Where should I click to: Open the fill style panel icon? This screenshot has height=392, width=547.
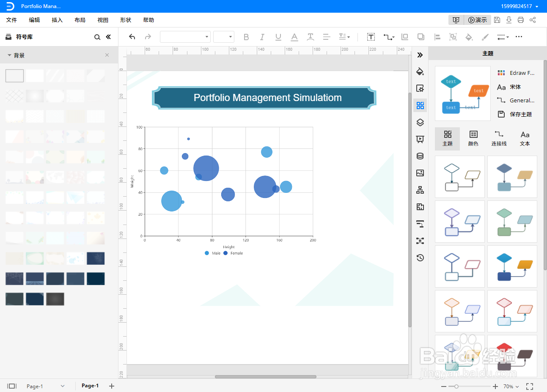420,71
